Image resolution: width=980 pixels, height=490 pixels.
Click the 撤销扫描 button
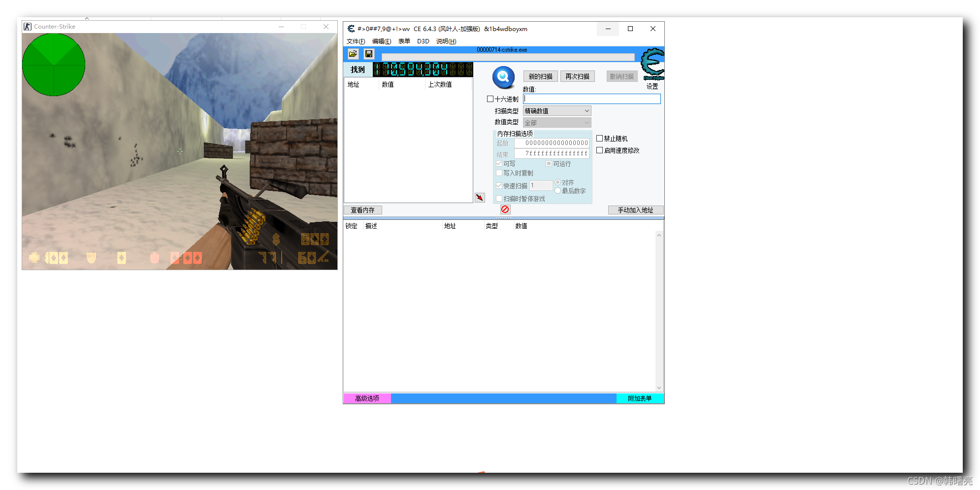(622, 76)
